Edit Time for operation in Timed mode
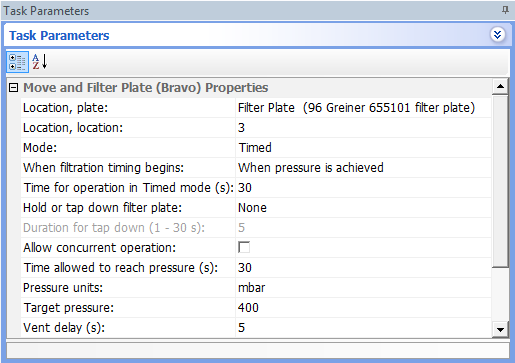The width and height of the screenshot is (515, 363). tap(363, 188)
